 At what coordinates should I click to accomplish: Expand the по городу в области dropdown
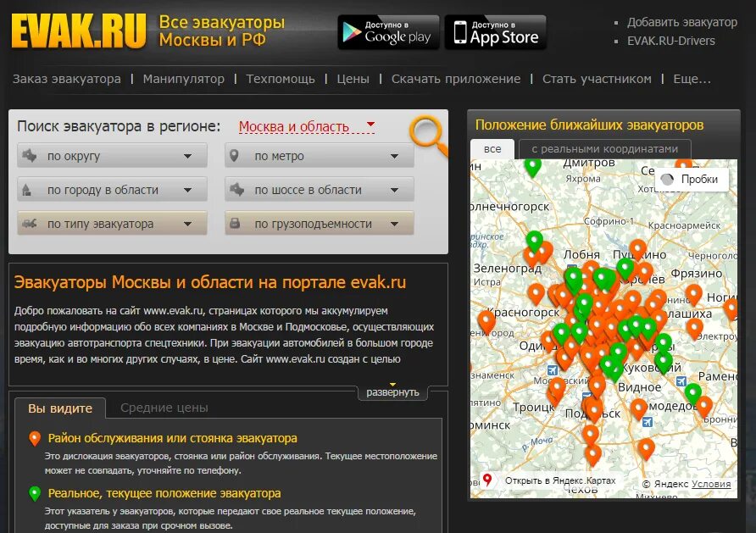[113, 190]
